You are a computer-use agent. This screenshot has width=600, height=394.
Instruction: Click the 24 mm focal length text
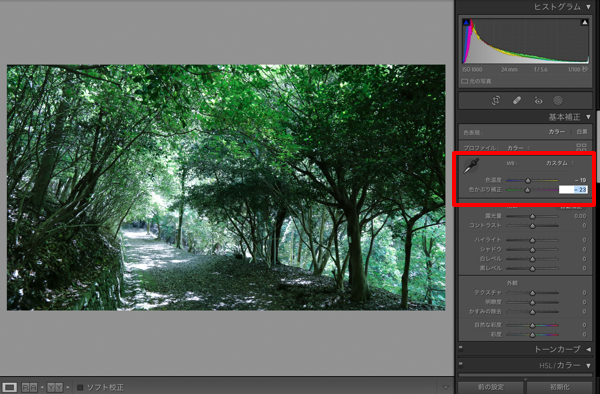pyautogui.click(x=509, y=70)
